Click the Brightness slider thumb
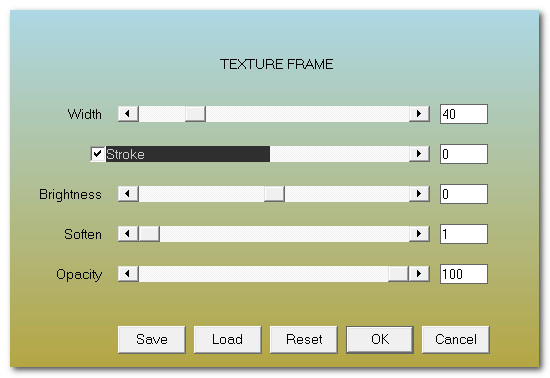The width and height of the screenshot is (550, 378). coord(274,194)
